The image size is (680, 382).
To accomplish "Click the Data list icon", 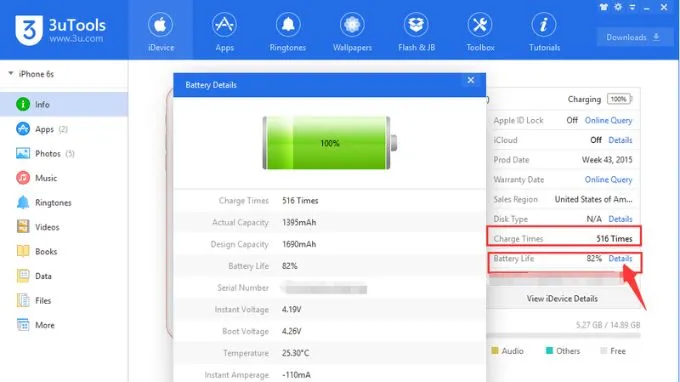I will [23, 276].
